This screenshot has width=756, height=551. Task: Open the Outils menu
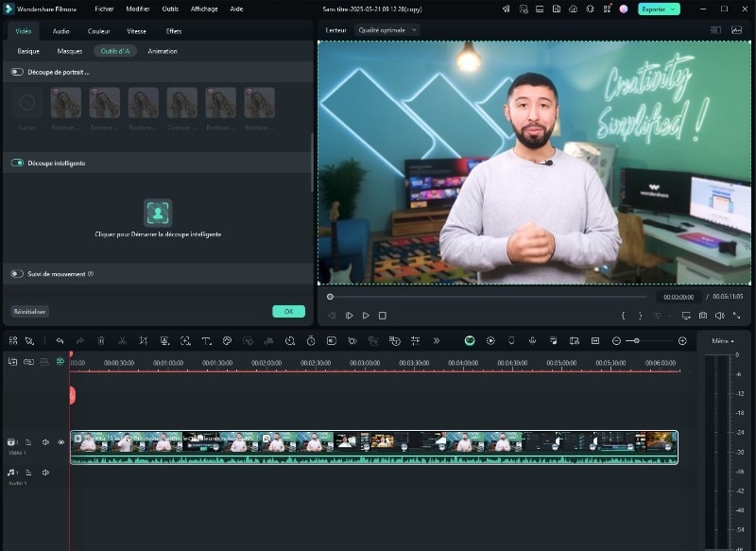[x=170, y=9]
